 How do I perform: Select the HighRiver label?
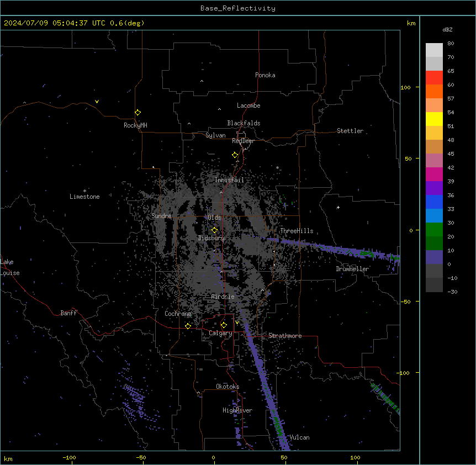[237, 410]
